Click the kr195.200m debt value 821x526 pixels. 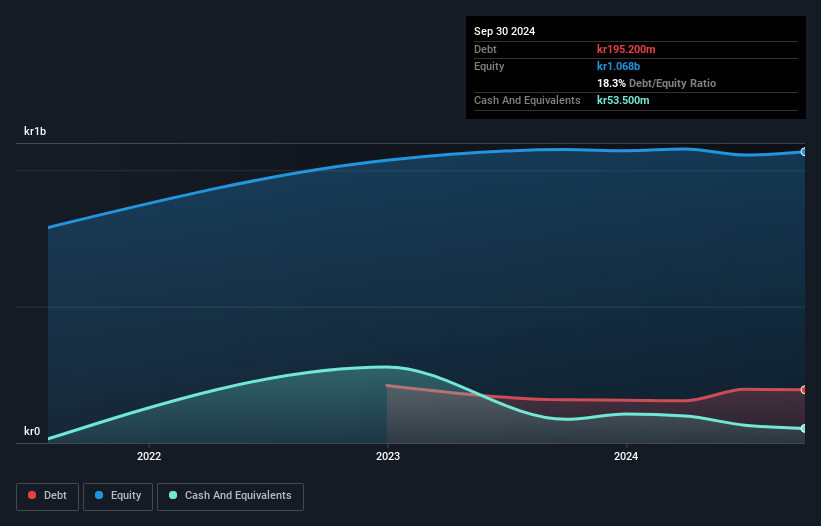pos(626,49)
